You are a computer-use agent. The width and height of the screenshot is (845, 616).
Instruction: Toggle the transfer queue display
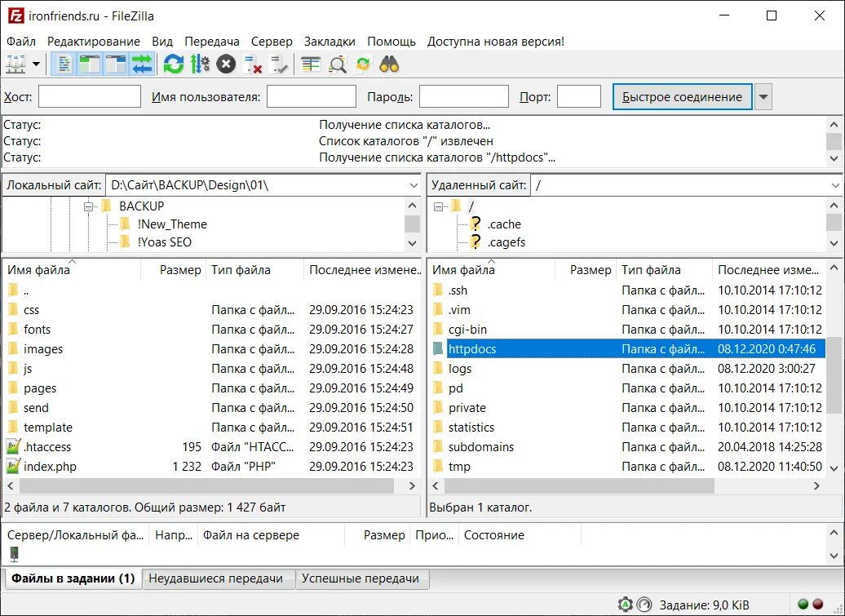tap(142, 64)
